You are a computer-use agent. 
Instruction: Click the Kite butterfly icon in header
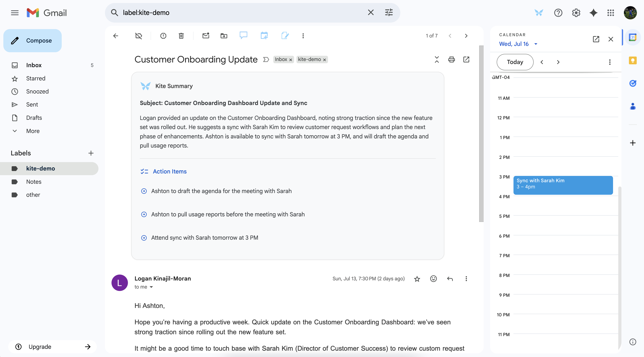pos(539,12)
